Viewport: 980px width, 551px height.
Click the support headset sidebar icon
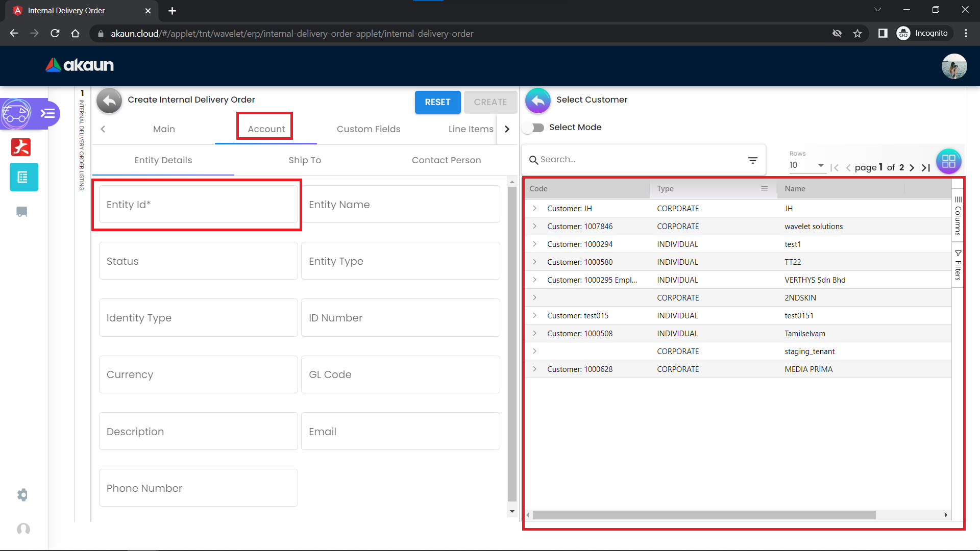click(x=23, y=529)
